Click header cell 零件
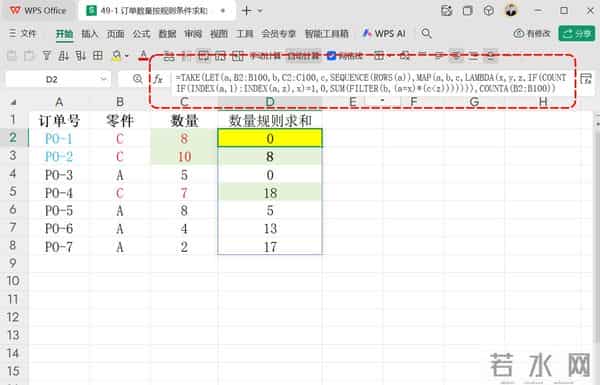 point(120,121)
